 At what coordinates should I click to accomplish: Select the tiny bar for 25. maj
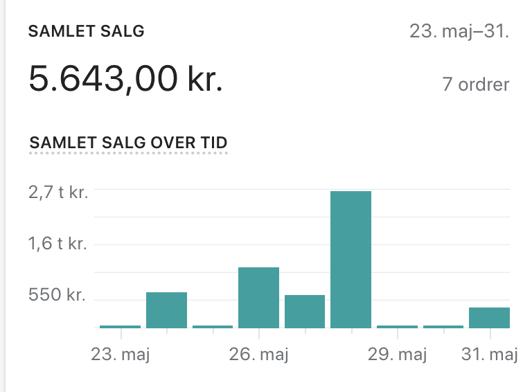[x=213, y=326]
